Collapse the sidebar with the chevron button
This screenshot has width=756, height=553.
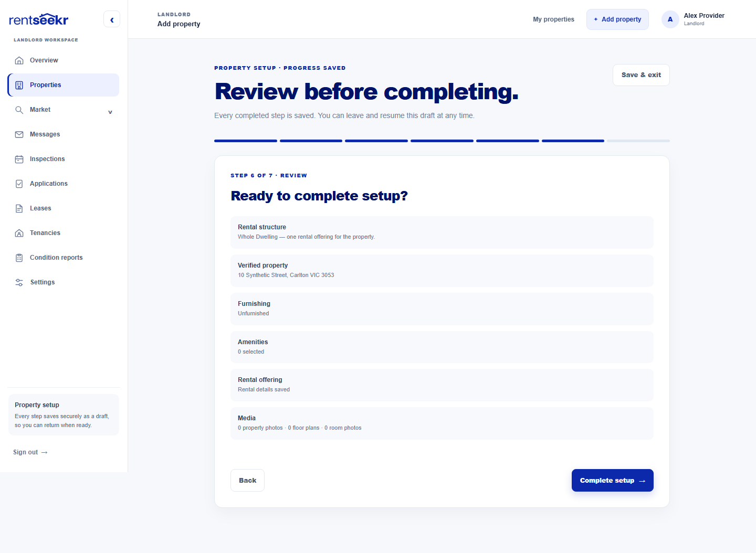pos(112,19)
